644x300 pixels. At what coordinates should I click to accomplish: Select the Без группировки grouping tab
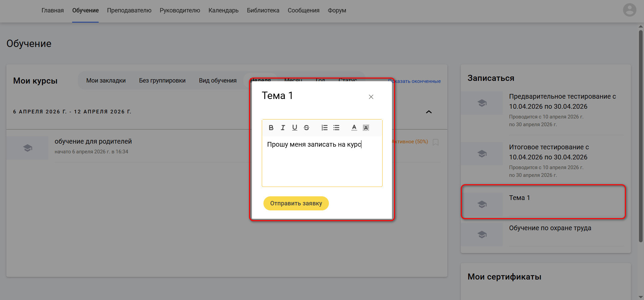162,81
